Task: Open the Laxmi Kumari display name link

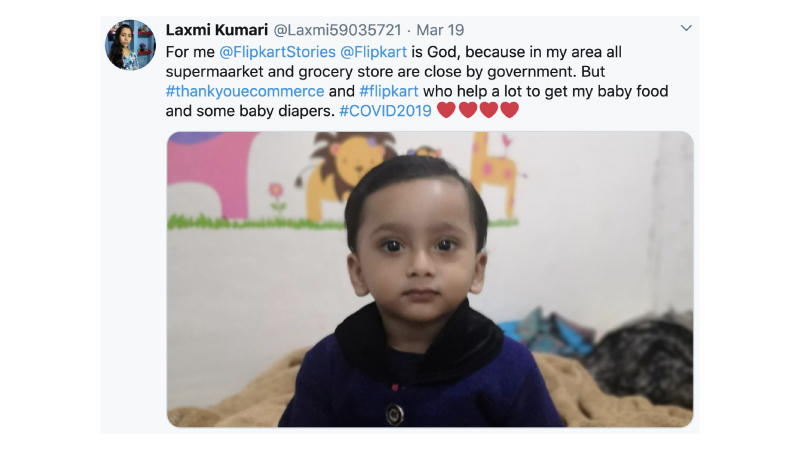Action: coord(216,30)
